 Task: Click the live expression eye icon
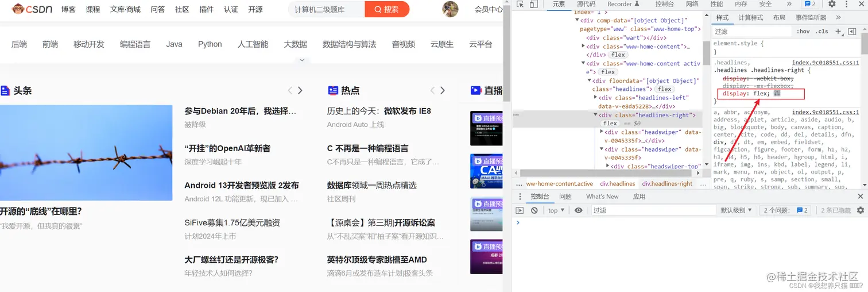click(578, 210)
